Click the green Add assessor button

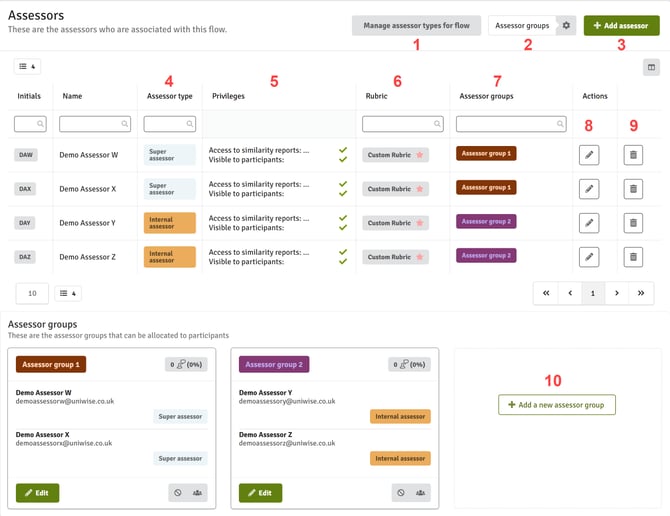pos(621,26)
